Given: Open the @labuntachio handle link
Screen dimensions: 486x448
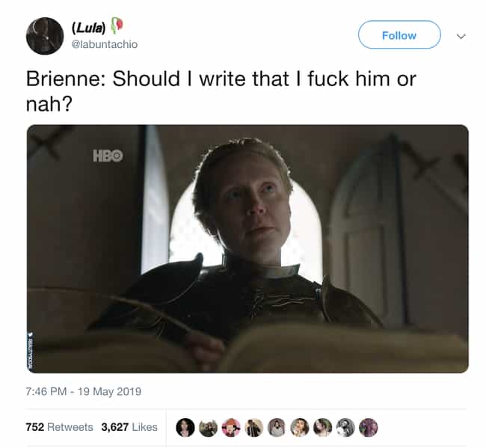Looking at the screenshot, I should 105,44.
